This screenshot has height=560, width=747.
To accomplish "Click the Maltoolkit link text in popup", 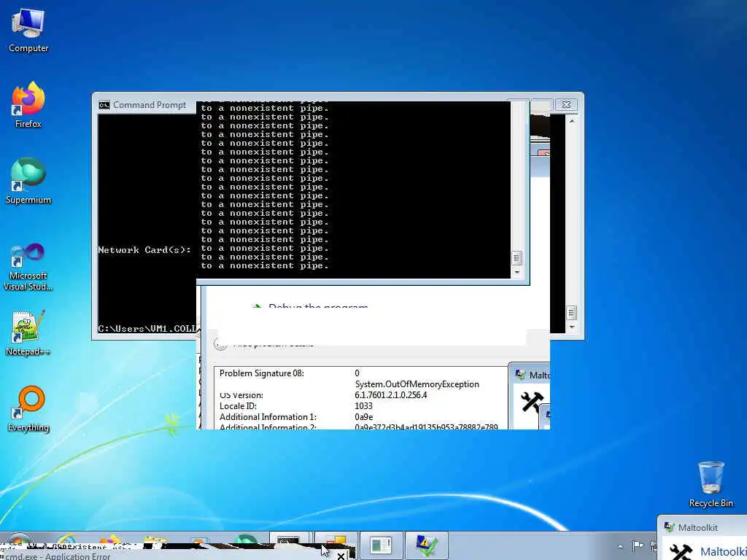I will pos(723,552).
